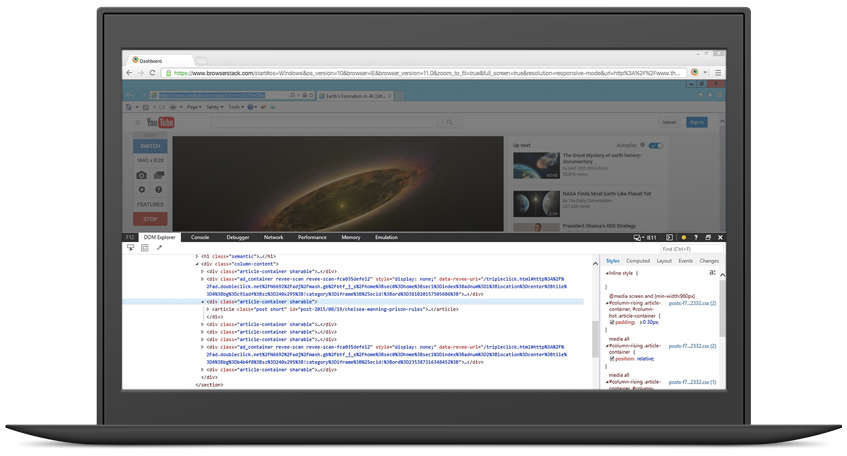Click the YouTube search field
The height and width of the screenshot is (456, 847).
pos(324,123)
